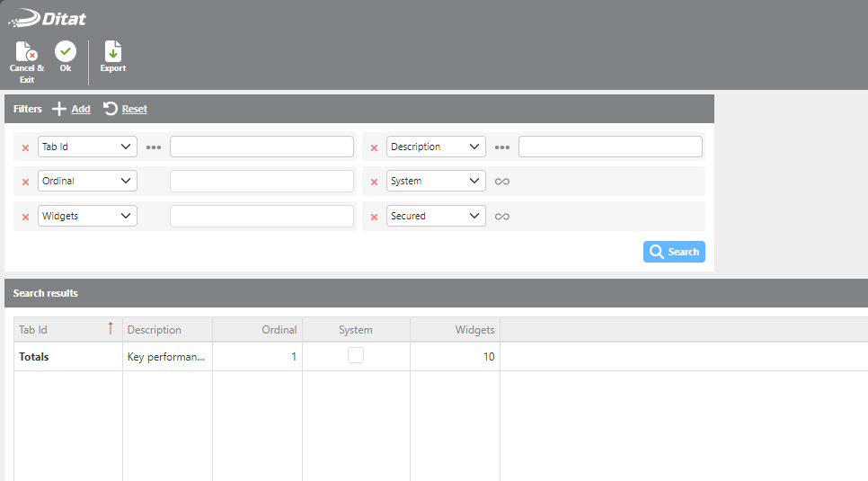Reset the filters using Reset link
Screen dimensions: 868x481
click(126, 109)
